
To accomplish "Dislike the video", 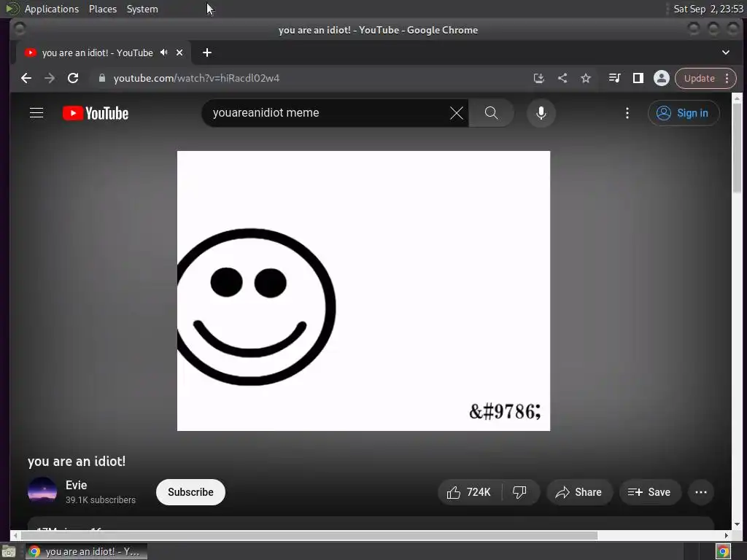I will (x=519, y=492).
